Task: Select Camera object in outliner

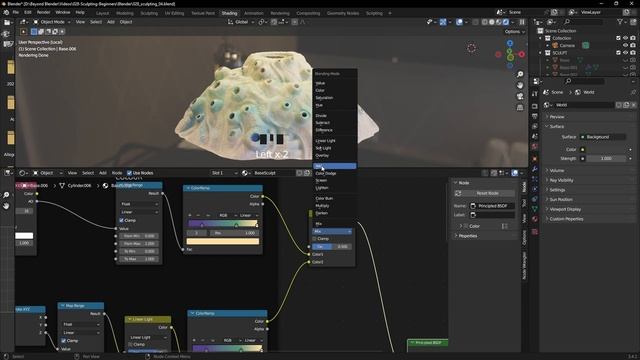Action: [567, 45]
